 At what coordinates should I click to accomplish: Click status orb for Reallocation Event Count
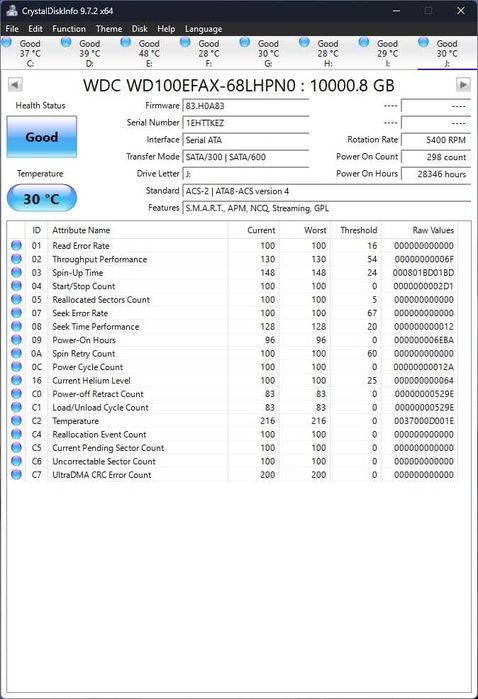(16, 434)
